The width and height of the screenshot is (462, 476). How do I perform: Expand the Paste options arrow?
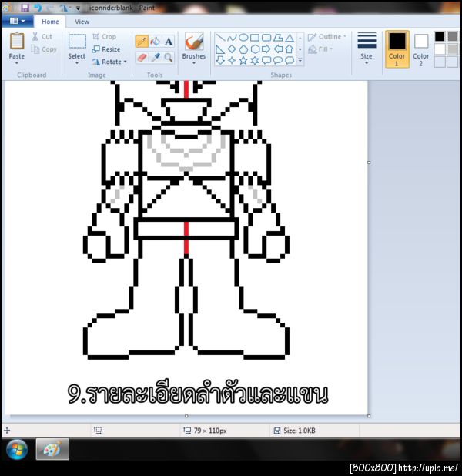click(17, 63)
